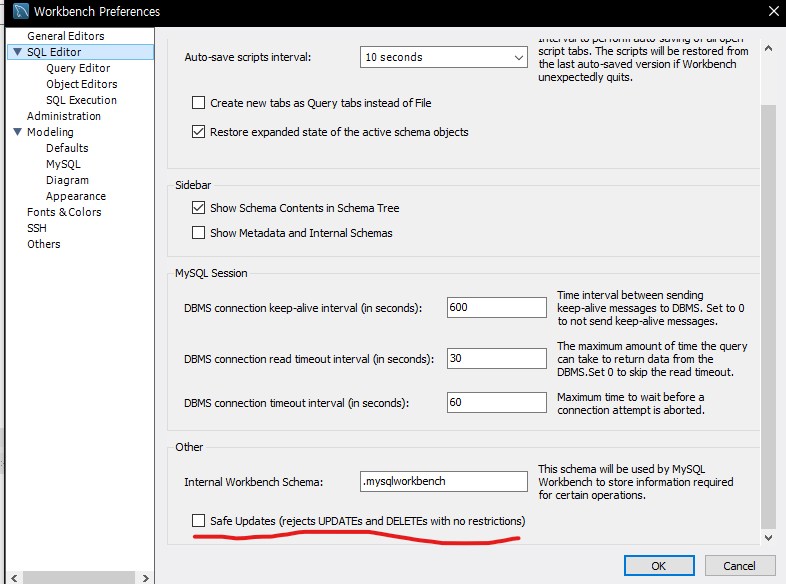Image resolution: width=786 pixels, height=584 pixels.
Task: Click the sidebar horizontal scroll left arrow
Action: [x=14, y=578]
